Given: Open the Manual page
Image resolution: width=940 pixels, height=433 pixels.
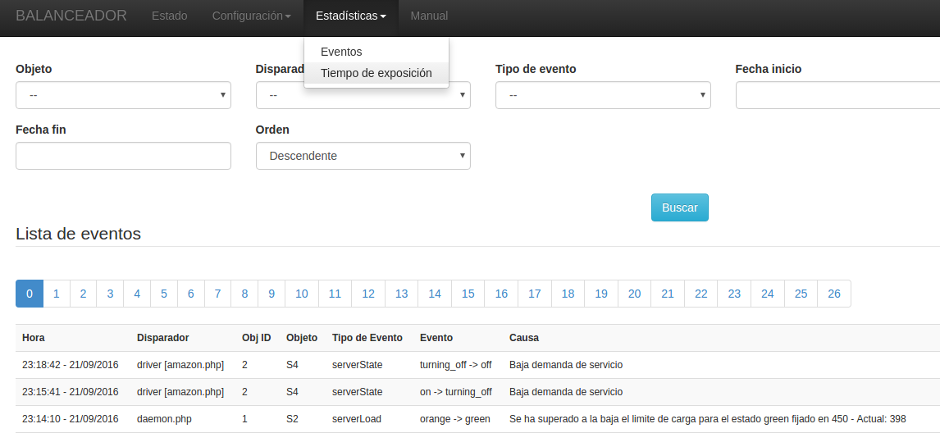Looking at the screenshot, I should tap(429, 16).
